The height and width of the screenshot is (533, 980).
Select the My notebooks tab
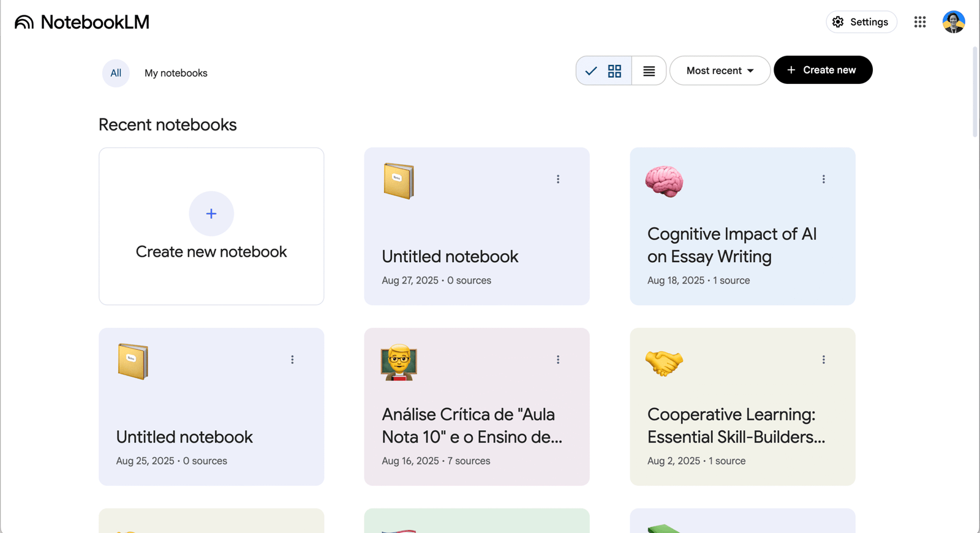(x=176, y=73)
